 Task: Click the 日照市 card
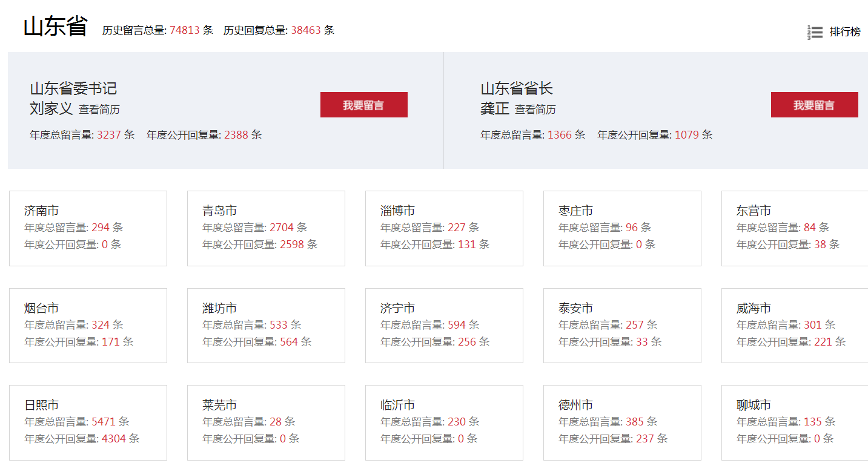pos(88,423)
